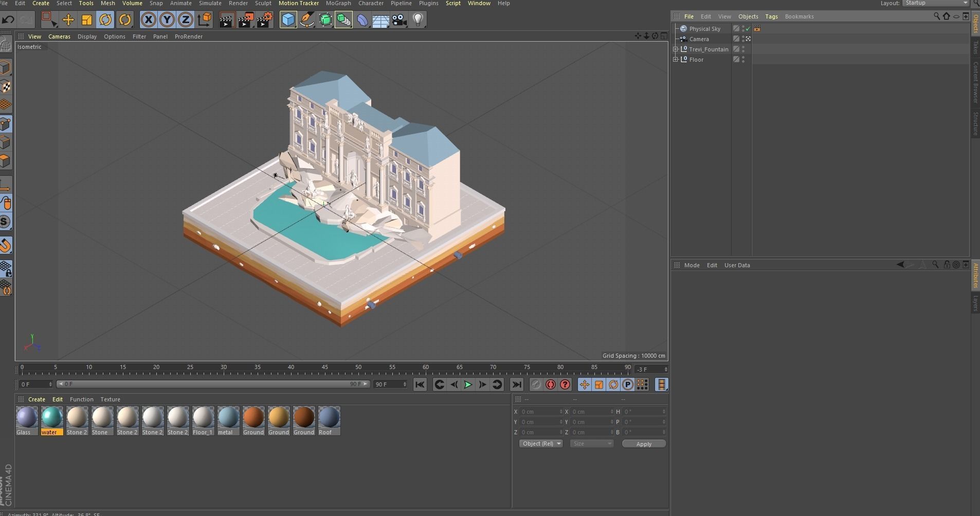Toggle Parameter keyframe P button
The height and width of the screenshot is (516, 980).
(x=628, y=384)
